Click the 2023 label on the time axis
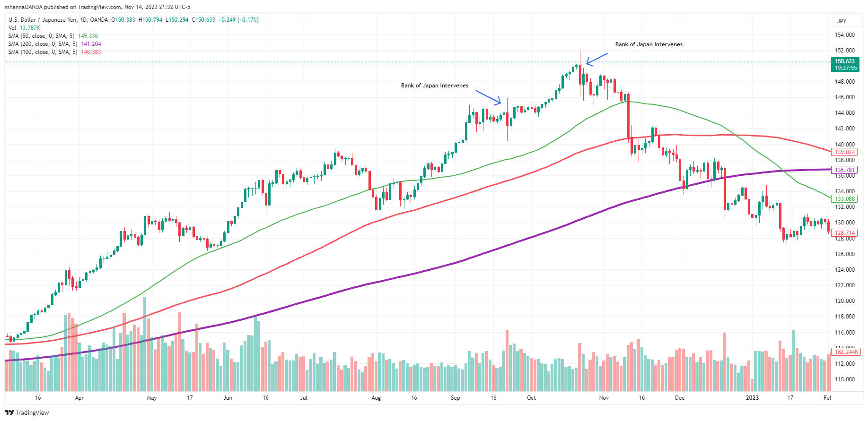This screenshot has height=421, width=868. pyautogui.click(x=752, y=398)
